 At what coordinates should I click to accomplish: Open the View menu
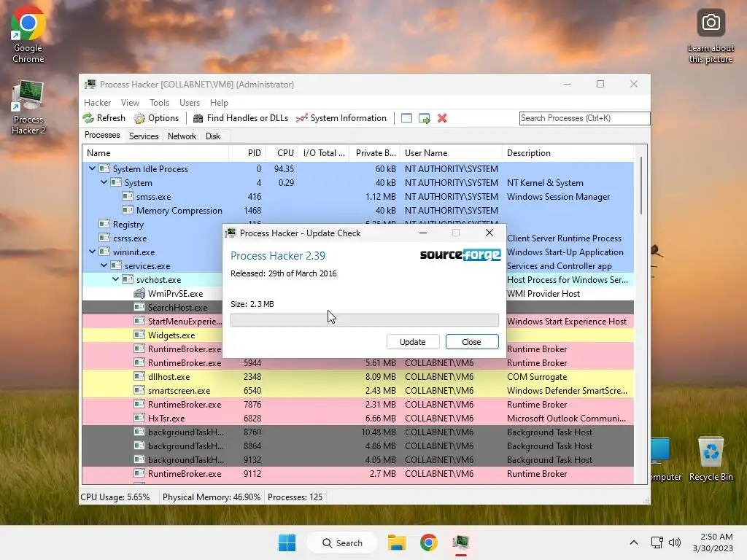click(130, 102)
